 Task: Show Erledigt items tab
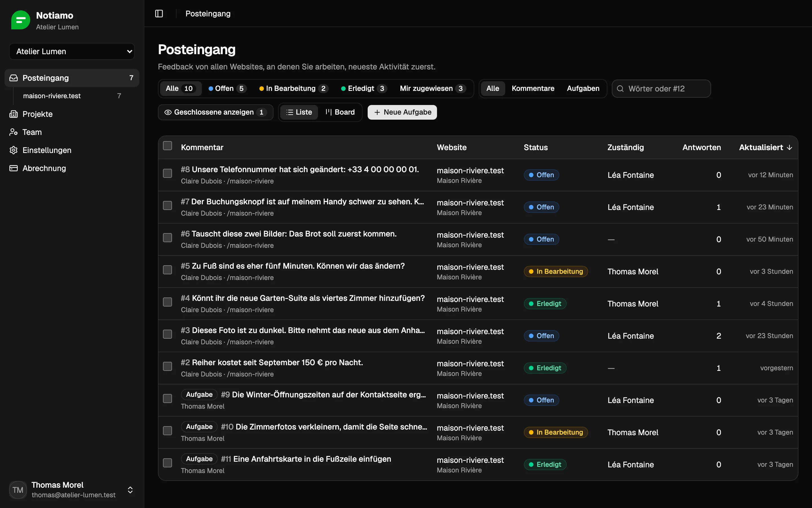coord(364,89)
